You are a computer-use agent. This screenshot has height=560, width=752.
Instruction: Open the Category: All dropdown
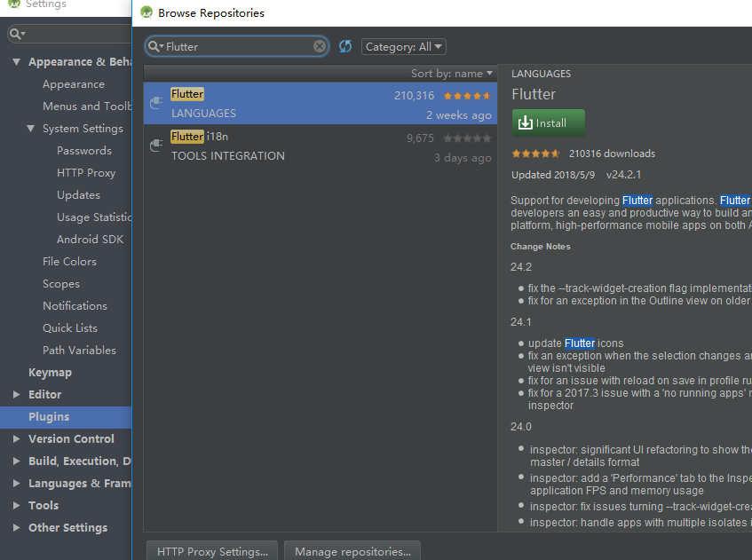[404, 46]
